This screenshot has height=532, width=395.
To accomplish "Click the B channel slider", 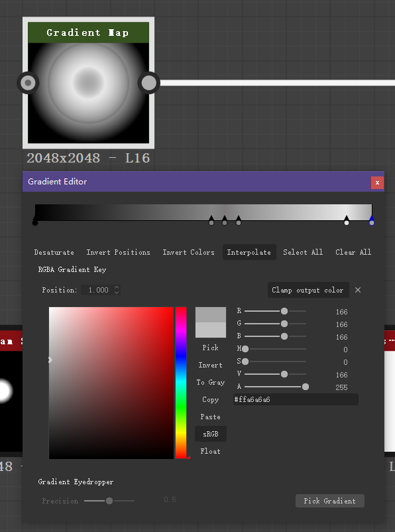I will pyautogui.click(x=275, y=336).
